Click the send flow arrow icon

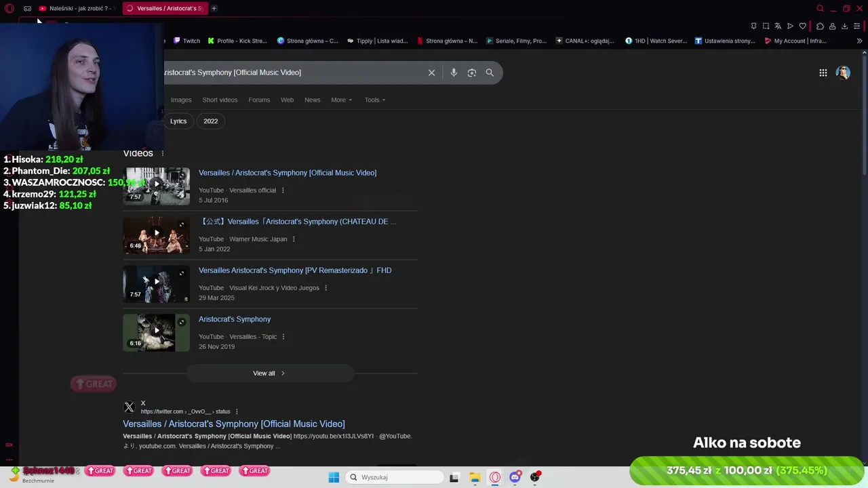(x=790, y=26)
